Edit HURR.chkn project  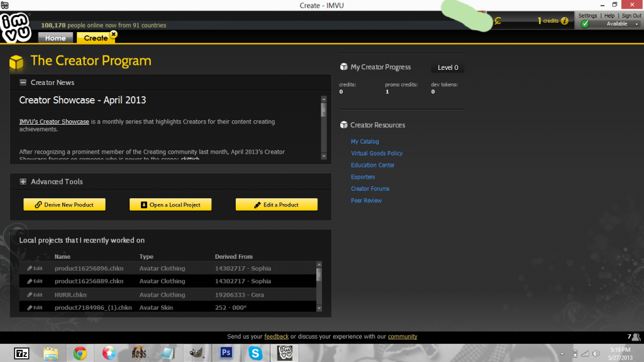point(35,295)
